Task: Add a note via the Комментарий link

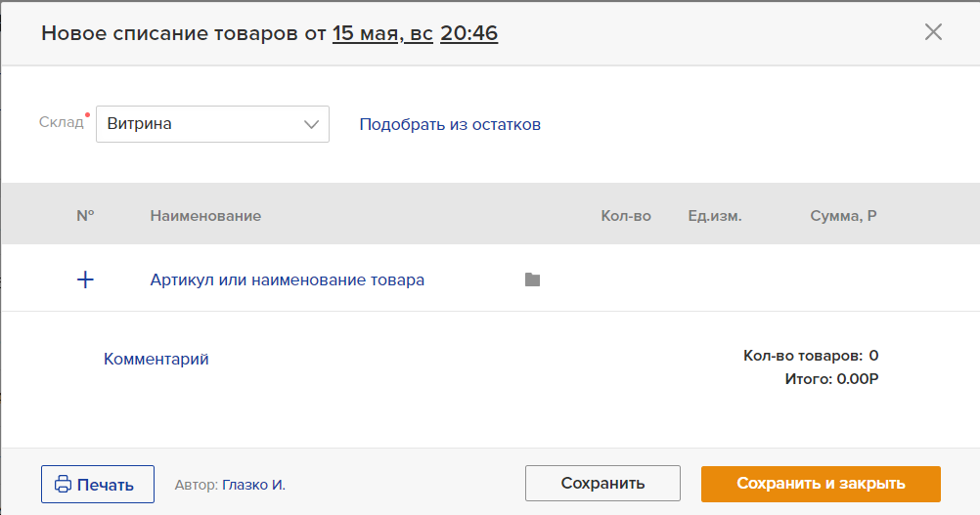Action: click(x=156, y=359)
